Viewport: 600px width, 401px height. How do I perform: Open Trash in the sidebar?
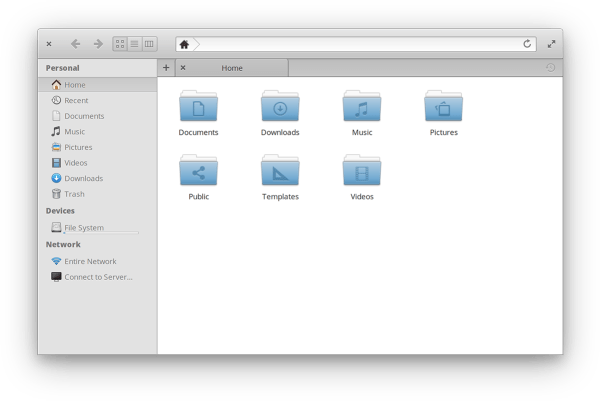(x=98, y=194)
